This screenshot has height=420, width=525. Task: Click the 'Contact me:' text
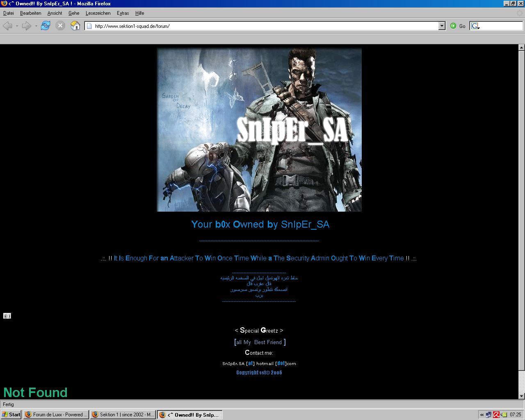(x=259, y=353)
